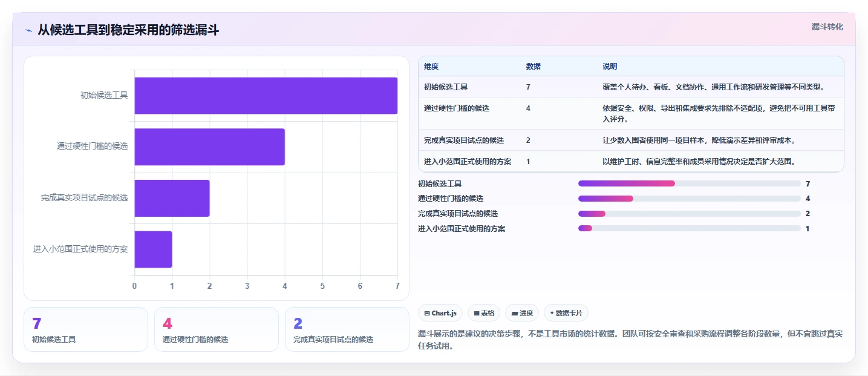Click the 数据 column header
Viewport: 868px width, 376px height.
pyautogui.click(x=534, y=66)
